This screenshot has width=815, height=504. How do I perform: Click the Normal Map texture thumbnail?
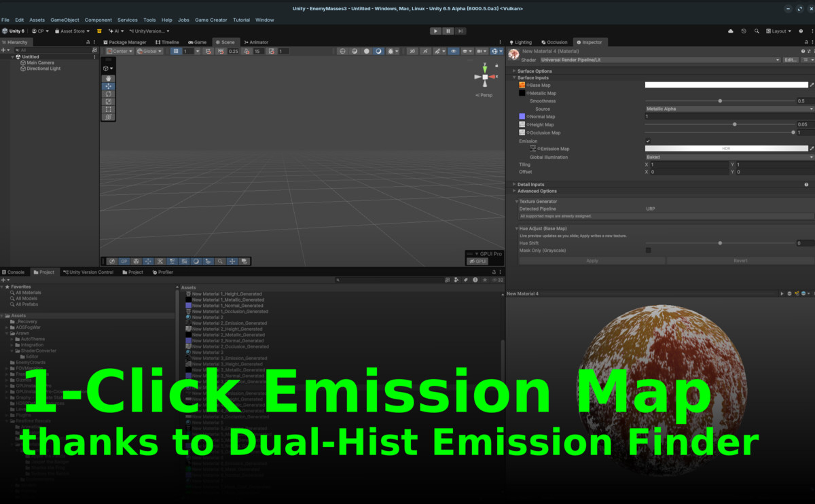pos(522,117)
